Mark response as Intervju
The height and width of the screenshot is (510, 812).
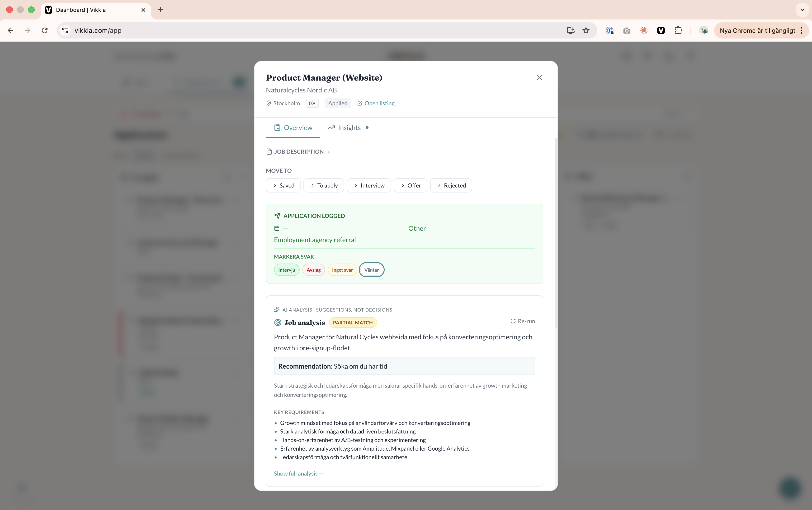coord(286,270)
